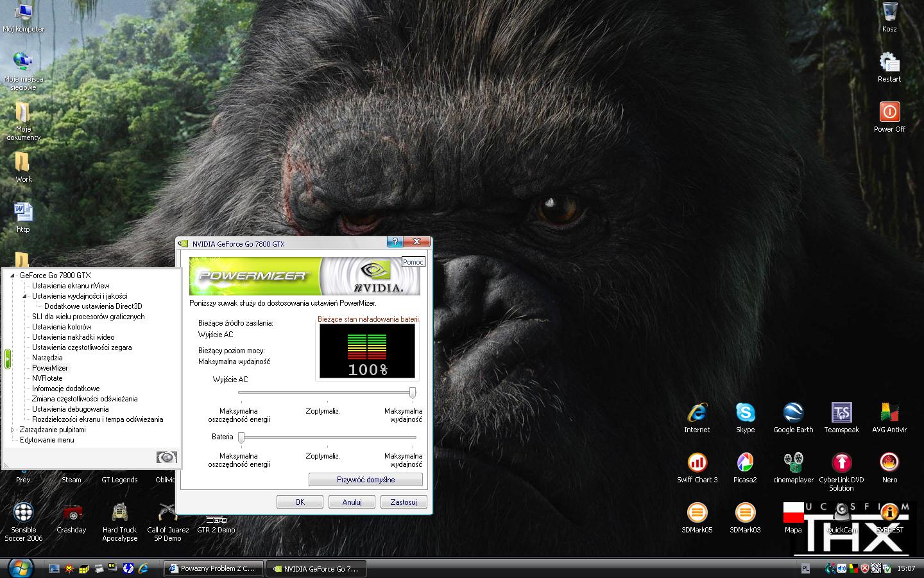Collapse Ustawienia wydajności i jakości node
This screenshot has height=578, width=924.
(x=25, y=296)
